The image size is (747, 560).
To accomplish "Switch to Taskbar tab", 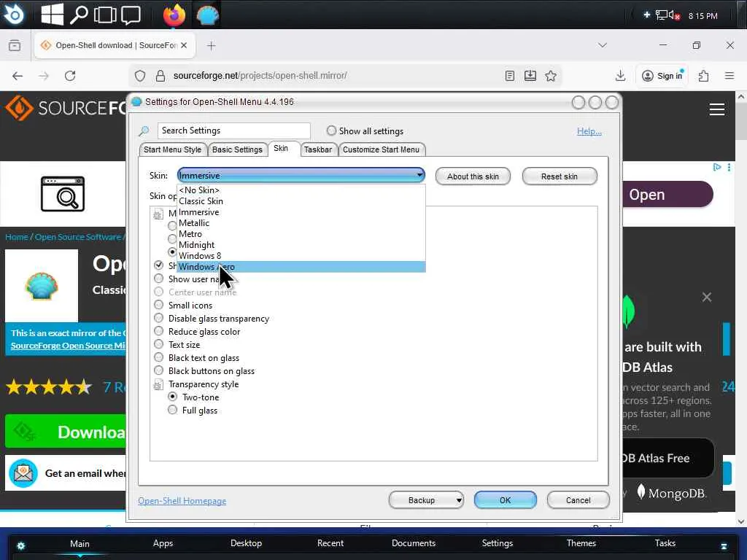I will [318, 149].
